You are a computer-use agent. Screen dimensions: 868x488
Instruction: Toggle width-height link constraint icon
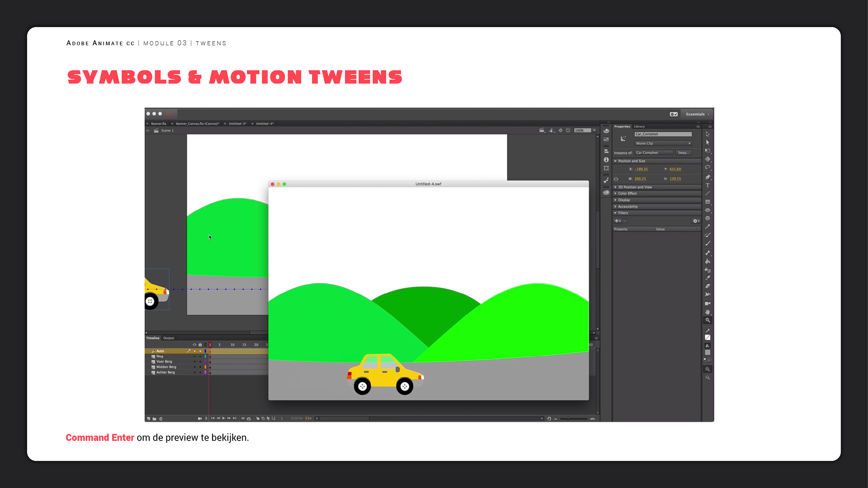(x=616, y=179)
